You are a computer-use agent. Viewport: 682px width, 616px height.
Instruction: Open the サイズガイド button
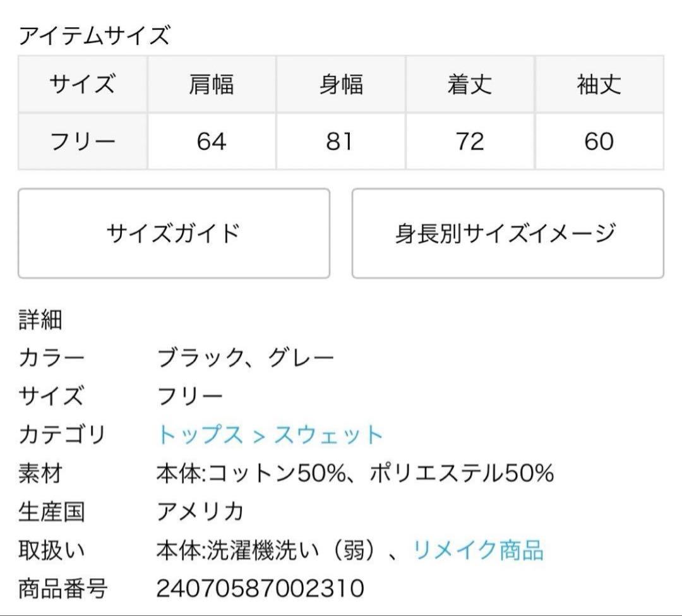[174, 233]
